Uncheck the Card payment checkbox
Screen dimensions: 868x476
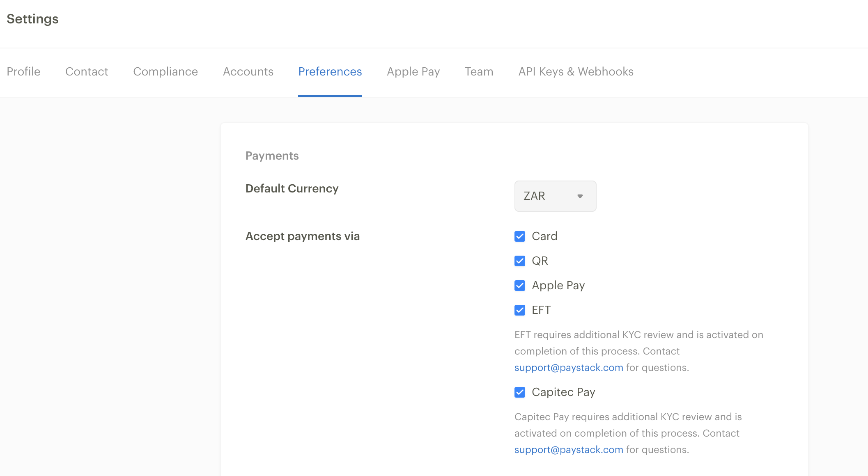coord(520,236)
